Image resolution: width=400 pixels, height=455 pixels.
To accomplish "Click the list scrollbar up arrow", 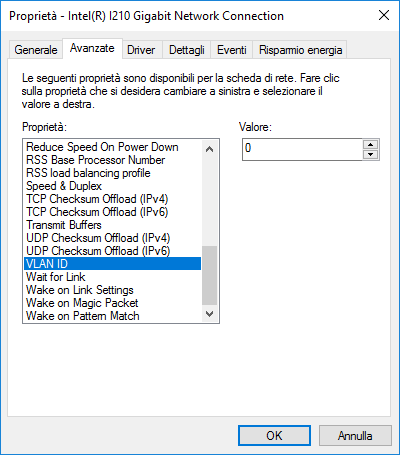I will pyautogui.click(x=209, y=149).
